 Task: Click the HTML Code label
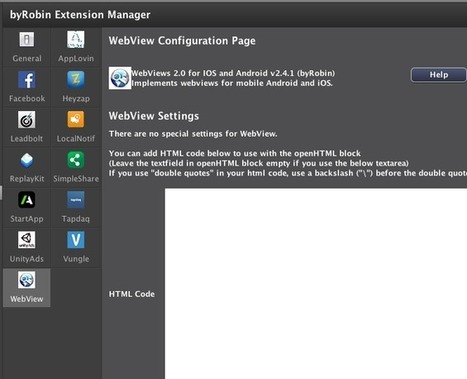pos(132,294)
